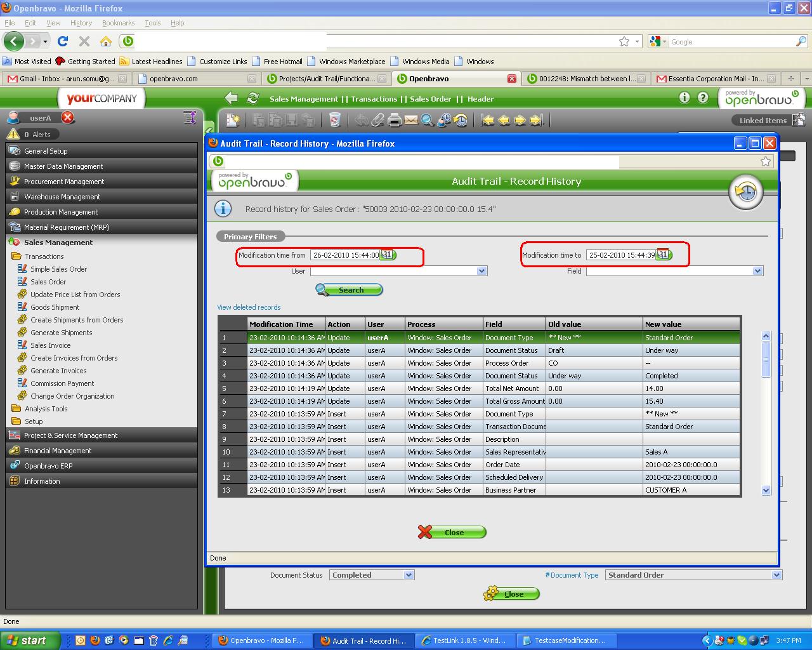Click the View deleted records link

(249, 307)
